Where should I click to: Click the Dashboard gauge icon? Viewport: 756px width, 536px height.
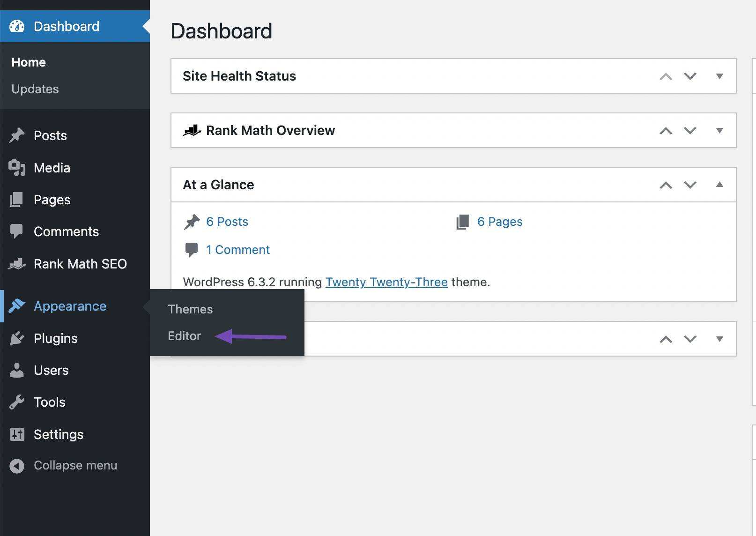click(x=17, y=26)
